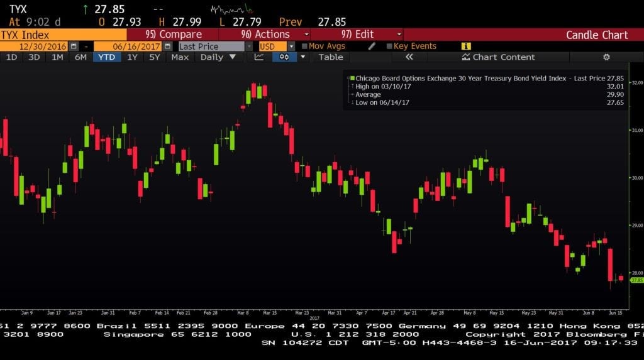
Task: Click the 27.65 low value
Action: click(x=615, y=102)
